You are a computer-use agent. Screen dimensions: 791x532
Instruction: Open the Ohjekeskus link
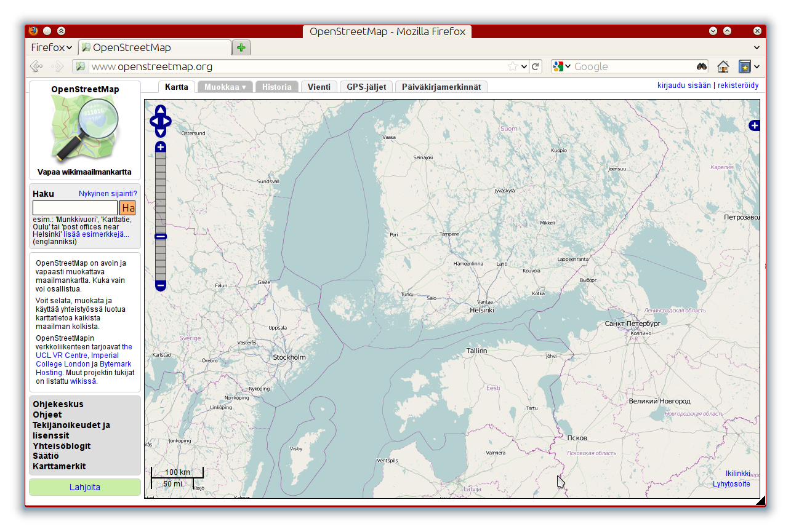click(x=58, y=404)
